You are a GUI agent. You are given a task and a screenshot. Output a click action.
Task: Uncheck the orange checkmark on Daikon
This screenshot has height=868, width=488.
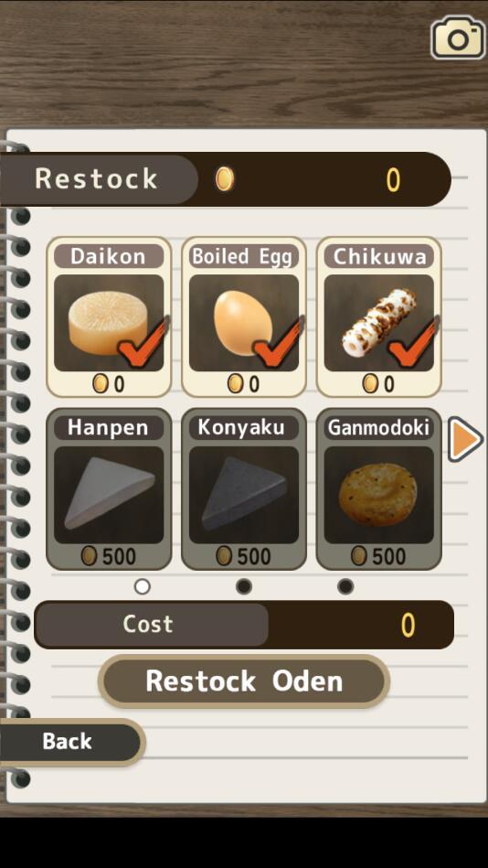(143, 344)
